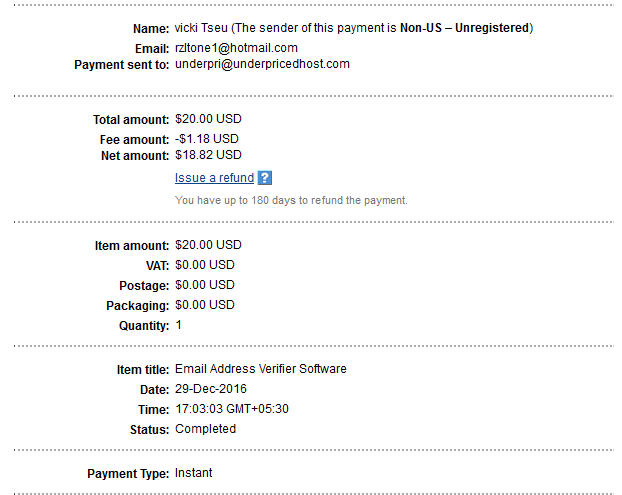Click the Issue a refund link

pos(214,178)
